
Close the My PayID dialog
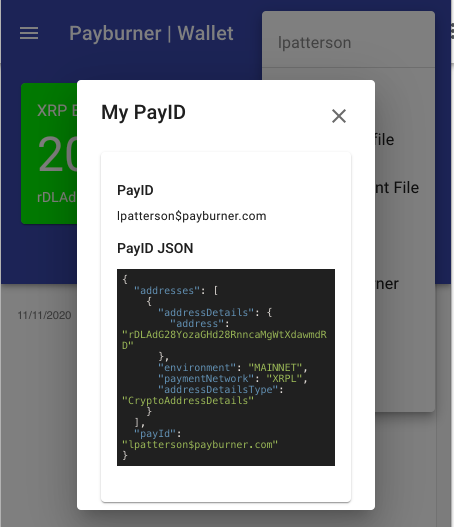click(339, 116)
